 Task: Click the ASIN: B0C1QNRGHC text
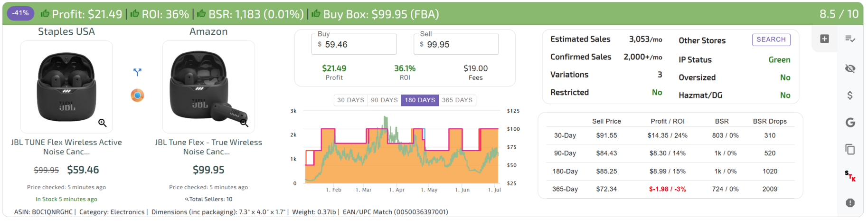pyautogui.click(x=43, y=212)
